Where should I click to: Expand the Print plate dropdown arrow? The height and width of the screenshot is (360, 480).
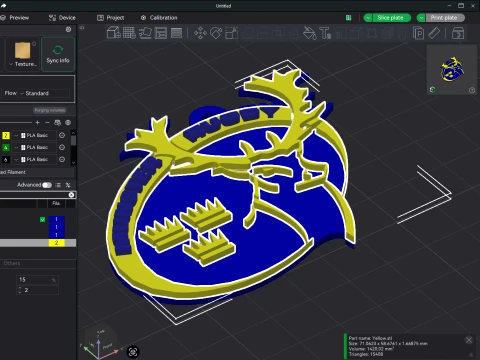[x=421, y=18]
